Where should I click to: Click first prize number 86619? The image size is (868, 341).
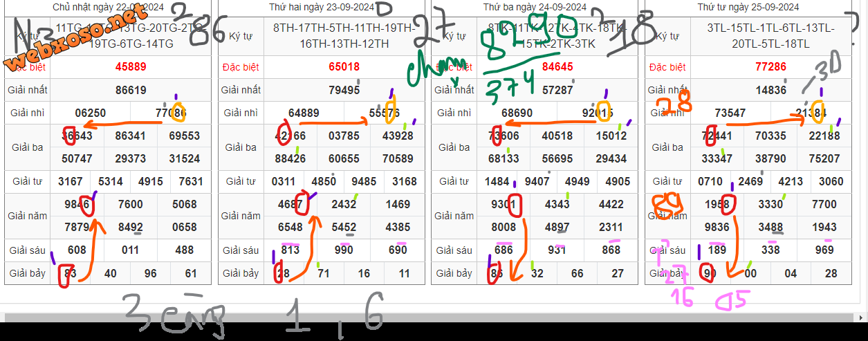tap(131, 90)
